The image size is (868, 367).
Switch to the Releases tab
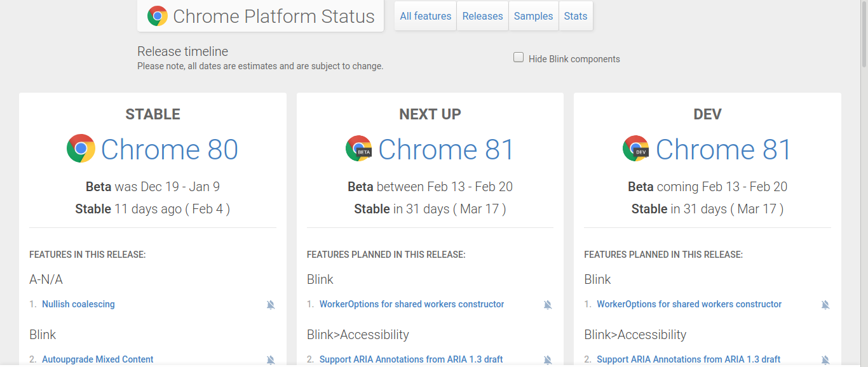click(482, 16)
